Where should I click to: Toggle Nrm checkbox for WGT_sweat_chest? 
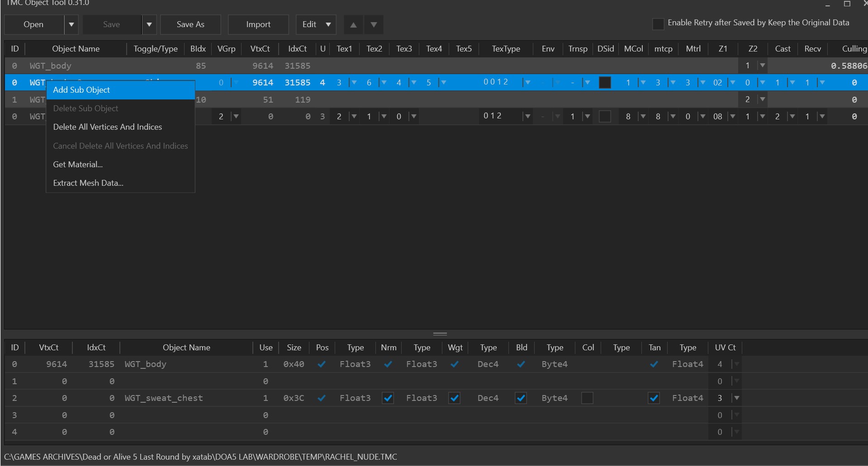pos(388,398)
